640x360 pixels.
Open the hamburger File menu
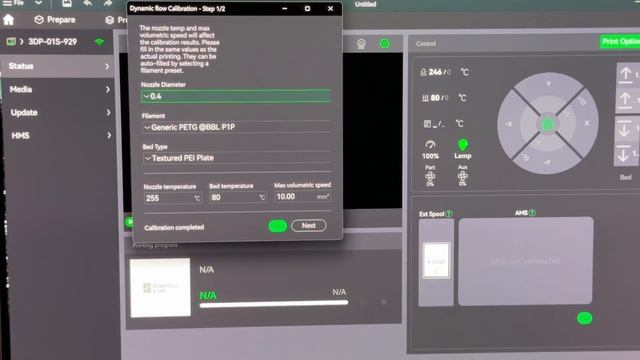coord(13,3)
